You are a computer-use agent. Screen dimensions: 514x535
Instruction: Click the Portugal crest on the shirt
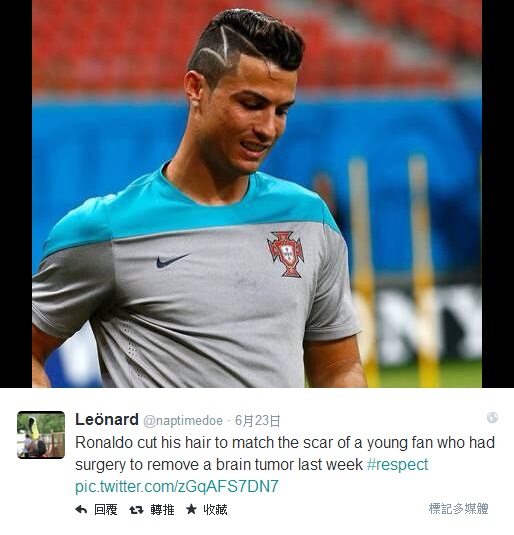[285, 254]
